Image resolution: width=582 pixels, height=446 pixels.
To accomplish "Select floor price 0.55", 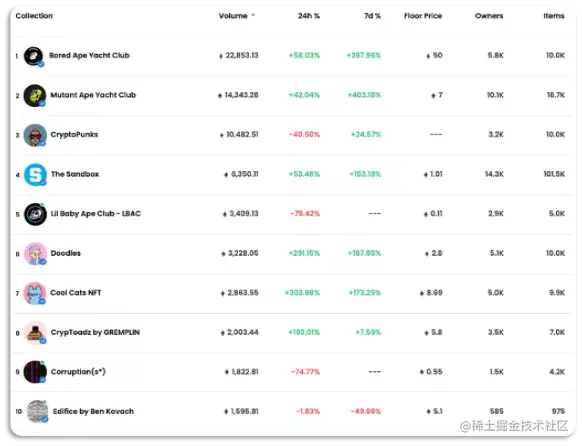I will tap(434, 371).
